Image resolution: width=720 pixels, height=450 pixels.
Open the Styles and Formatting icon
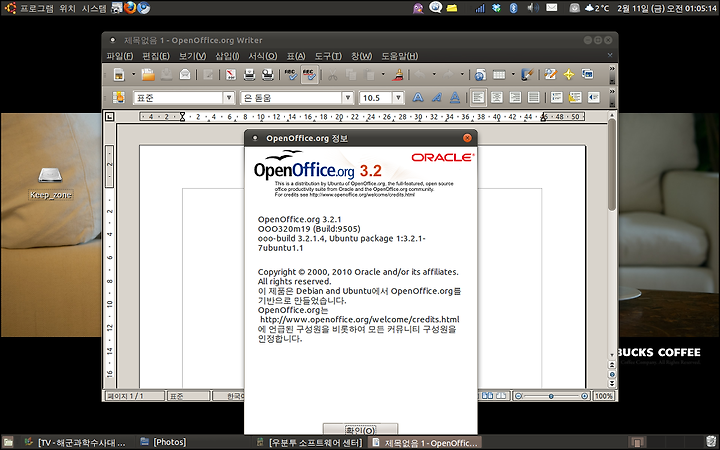click(x=119, y=97)
